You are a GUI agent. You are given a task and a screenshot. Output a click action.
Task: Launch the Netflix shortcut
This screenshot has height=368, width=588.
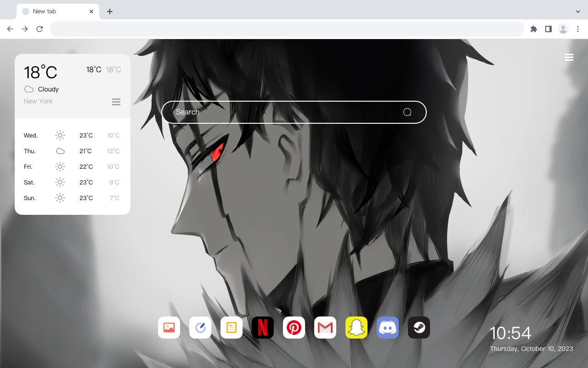[263, 328]
